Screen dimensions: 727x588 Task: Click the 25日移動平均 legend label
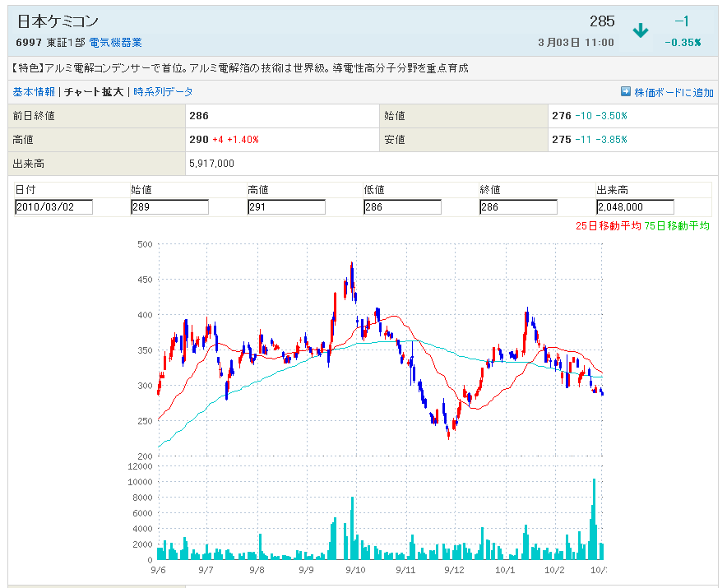click(609, 226)
